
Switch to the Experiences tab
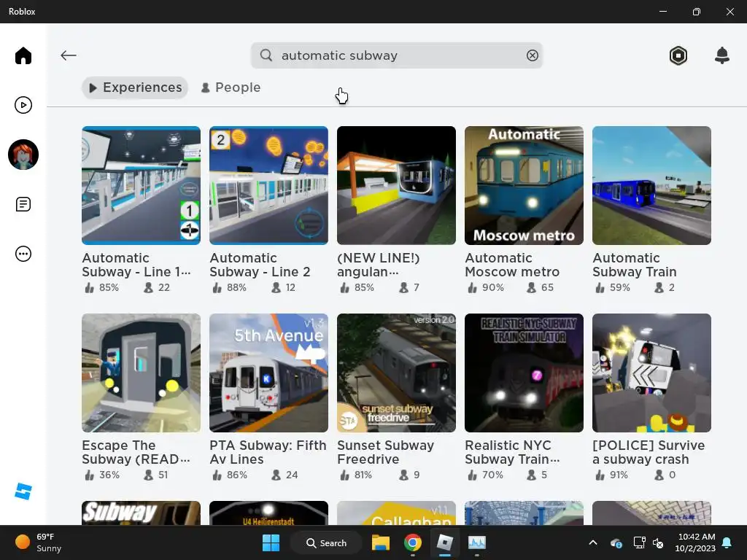[x=135, y=87]
